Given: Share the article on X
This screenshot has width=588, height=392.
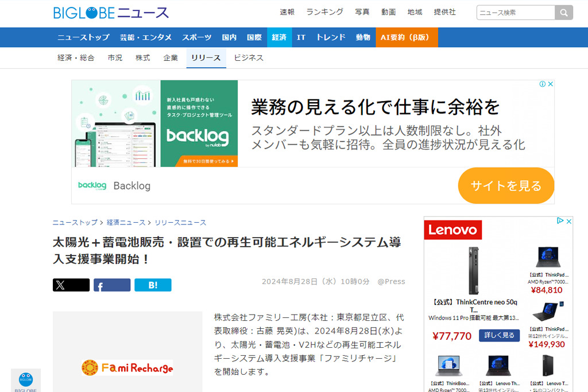Looking at the screenshot, I should pyautogui.click(x=71, y=285).
